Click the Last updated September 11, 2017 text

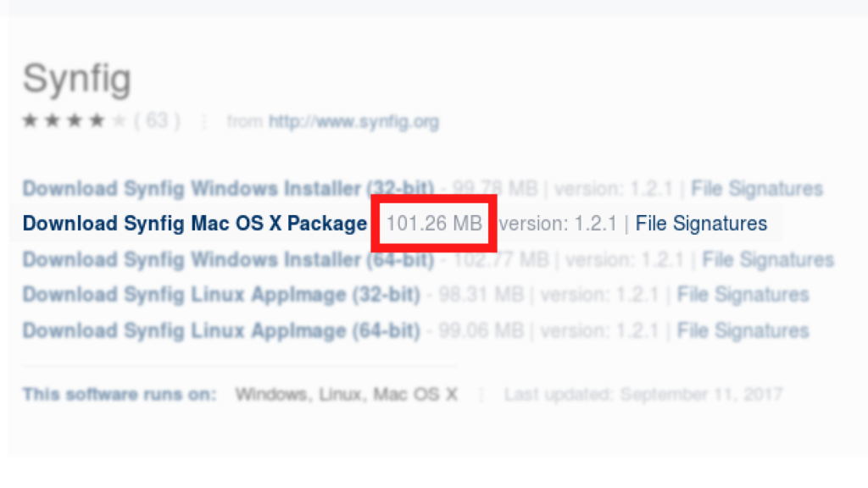click(643, 395)
